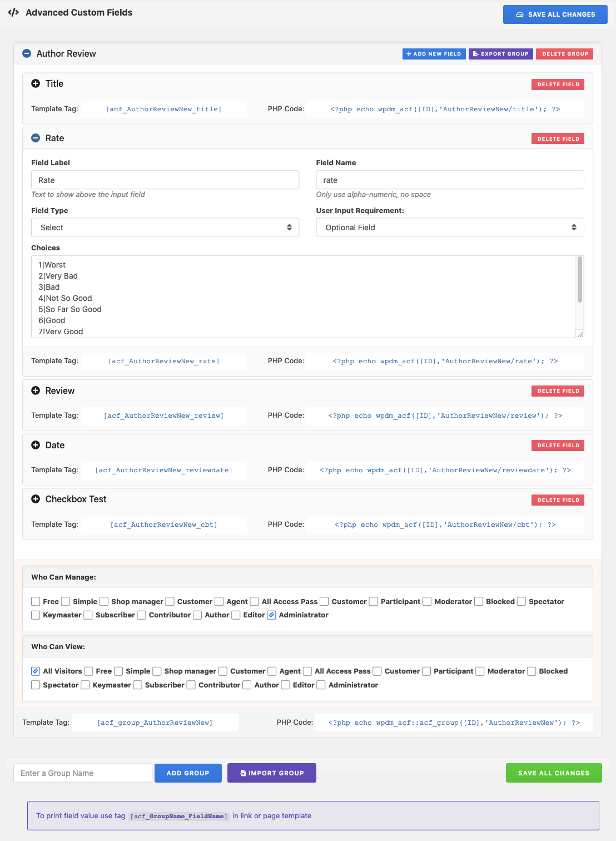Click the code icon beside Advanced Custom Fields
Image resolution: width=616 pixels, height=841 pixels.
(12, 12)
